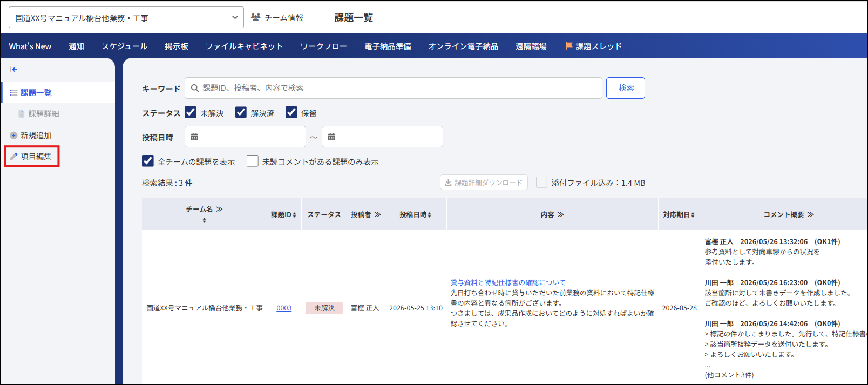Viewport: 868px width, 385px height.
Task: Open the 遠隔臨場 tab
Action: (x=531, y=46)
